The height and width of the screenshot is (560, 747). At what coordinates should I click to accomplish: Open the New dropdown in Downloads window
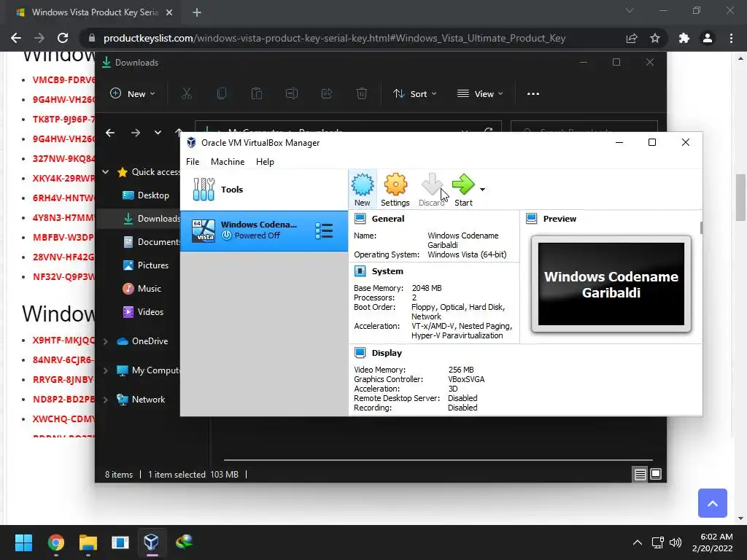[x=133, y=94]
